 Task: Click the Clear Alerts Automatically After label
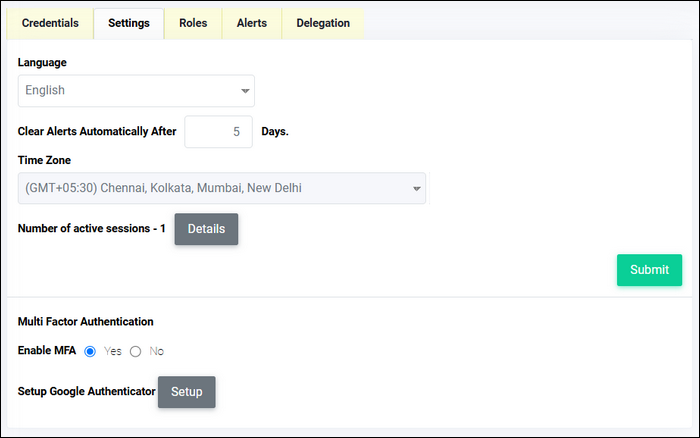coord(97,131)
